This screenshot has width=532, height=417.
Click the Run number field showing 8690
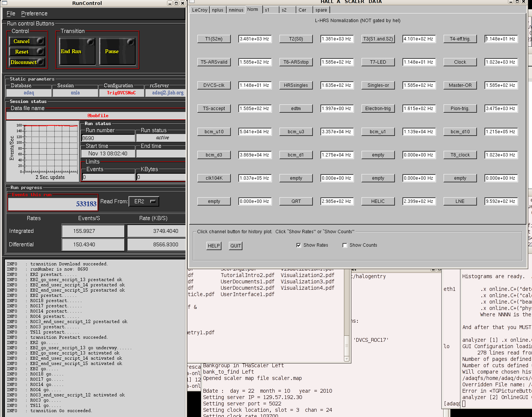(108, 138)
